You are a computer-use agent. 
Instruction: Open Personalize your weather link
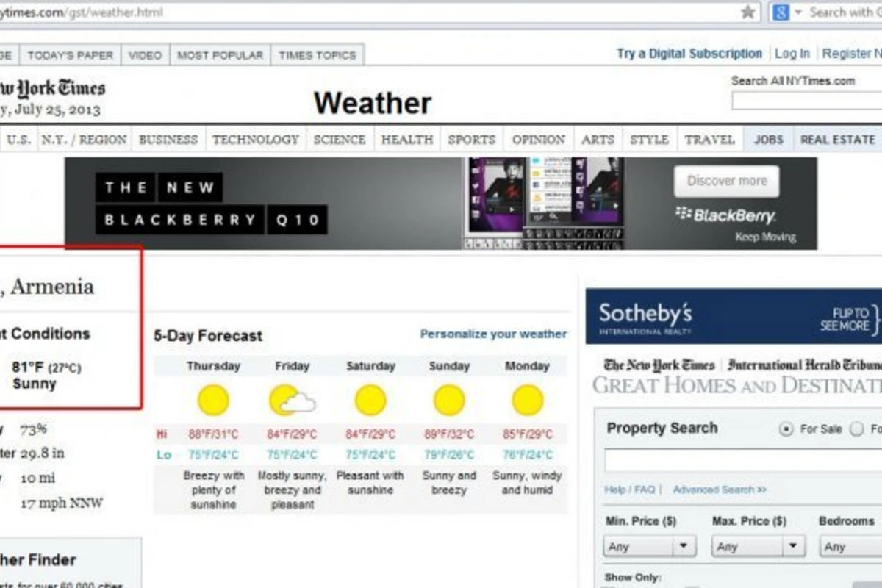493,334
